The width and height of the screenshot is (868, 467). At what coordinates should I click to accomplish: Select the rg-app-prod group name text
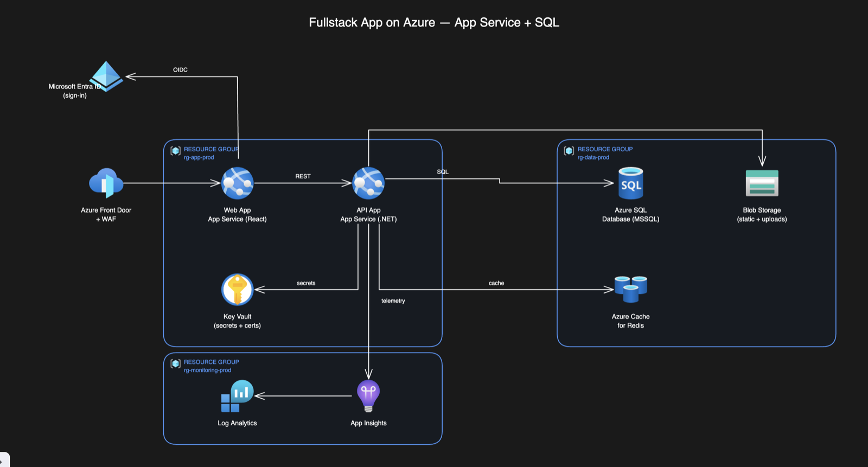(x=199, y=157)
